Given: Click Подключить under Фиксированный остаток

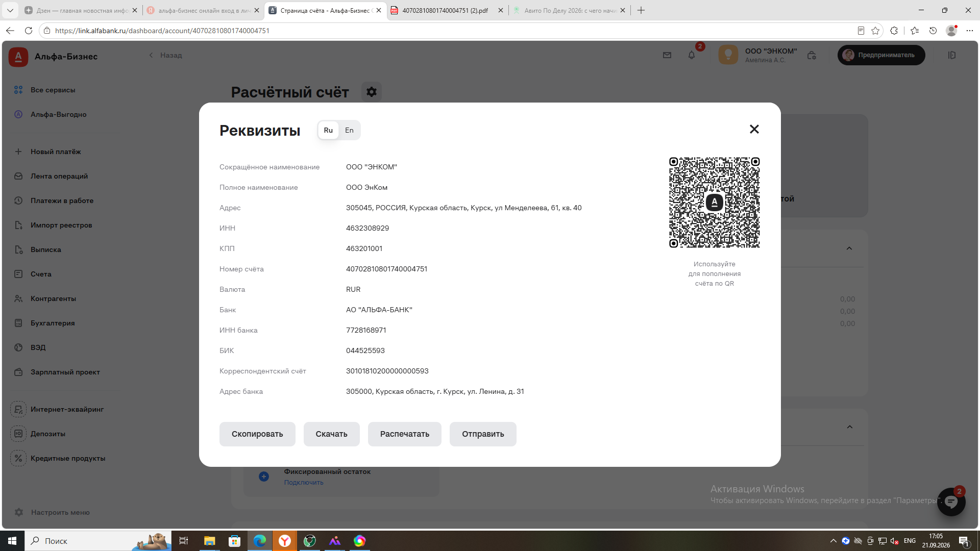Looking at the screenshot, I should [304, 482].
